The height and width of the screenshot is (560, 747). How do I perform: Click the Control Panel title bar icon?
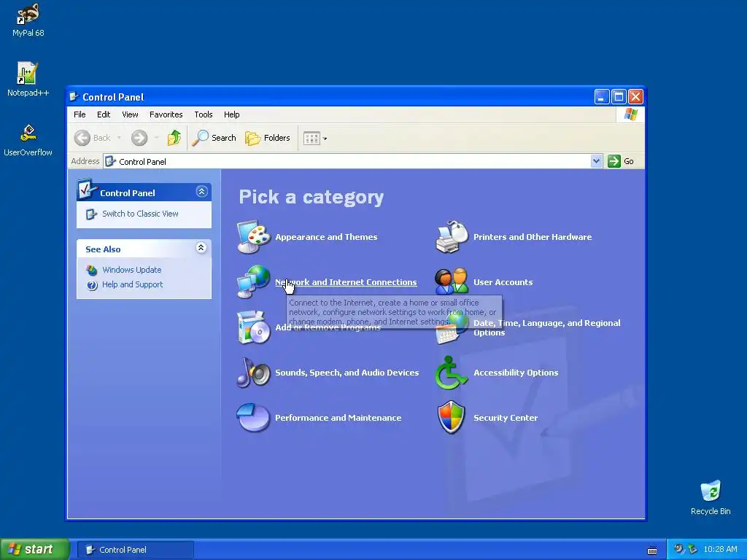coord(74,97)
